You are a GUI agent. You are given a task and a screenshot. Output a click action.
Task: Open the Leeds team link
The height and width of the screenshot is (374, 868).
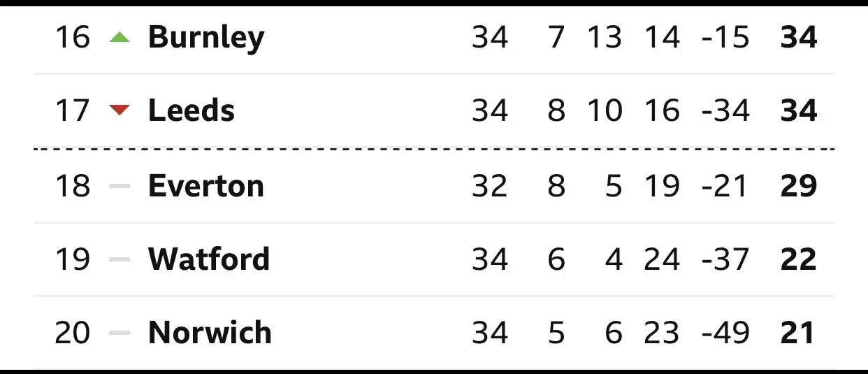(x=191, y=110)
